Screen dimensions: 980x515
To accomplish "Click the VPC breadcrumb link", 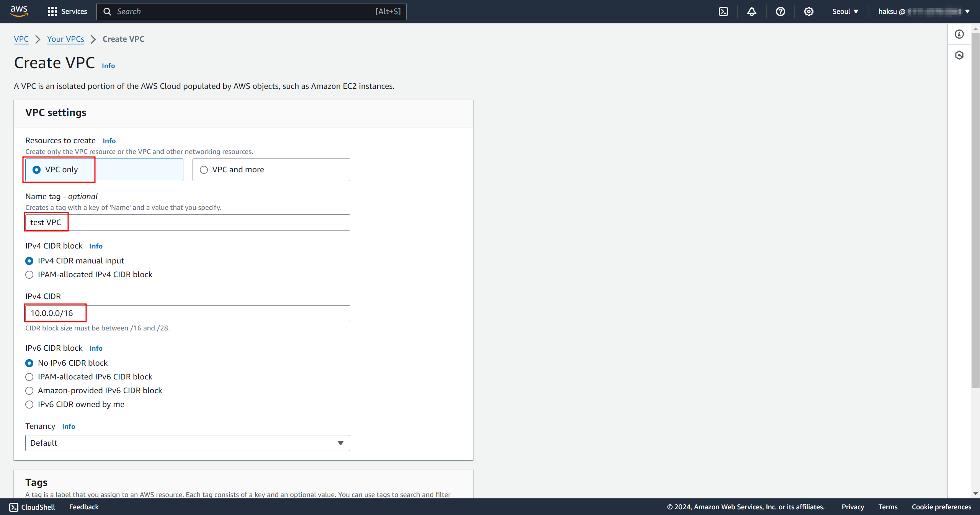I will [x=21, y=39].
